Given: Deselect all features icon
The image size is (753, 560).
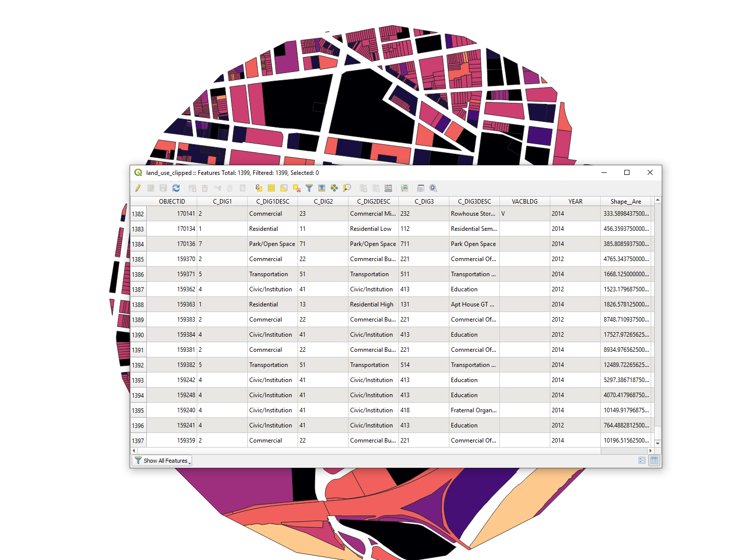Looking at the screenshot, I should pos(297,188).
